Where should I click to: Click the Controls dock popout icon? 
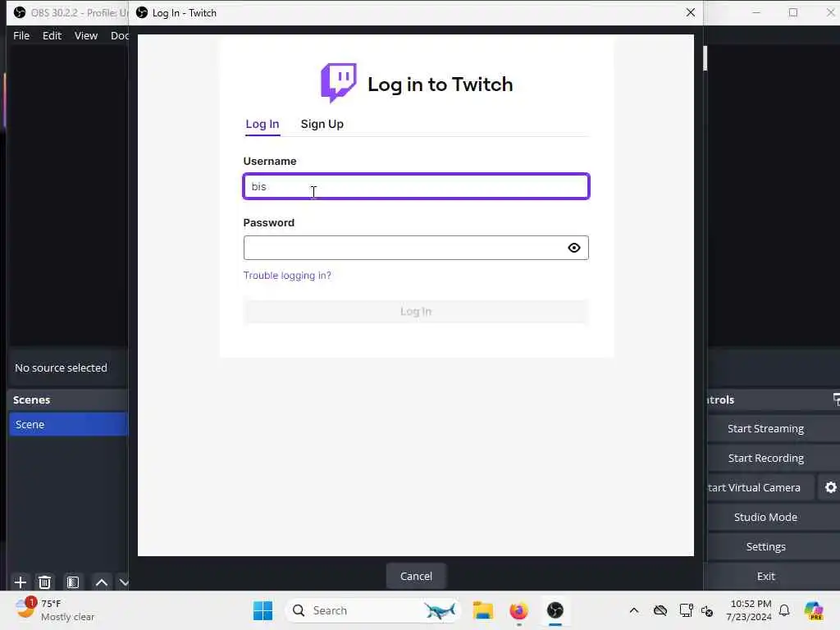(836, 399)
